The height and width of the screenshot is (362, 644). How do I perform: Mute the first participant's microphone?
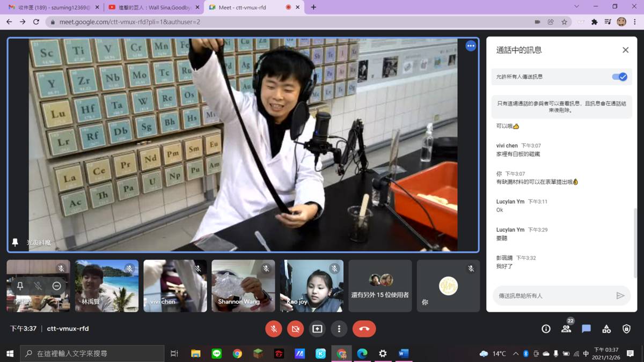point(38,286)
